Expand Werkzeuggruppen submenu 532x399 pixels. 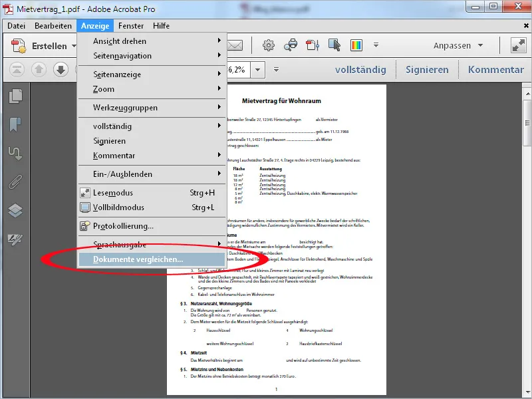[x=152, y=108]
